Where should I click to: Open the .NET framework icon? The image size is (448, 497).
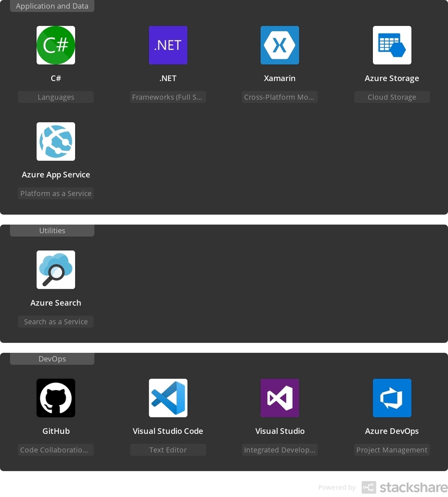(x=168, y=45)
